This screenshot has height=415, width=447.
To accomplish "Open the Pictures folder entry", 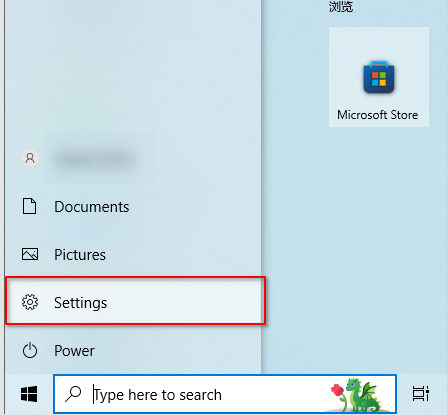I will coord(133,255).
